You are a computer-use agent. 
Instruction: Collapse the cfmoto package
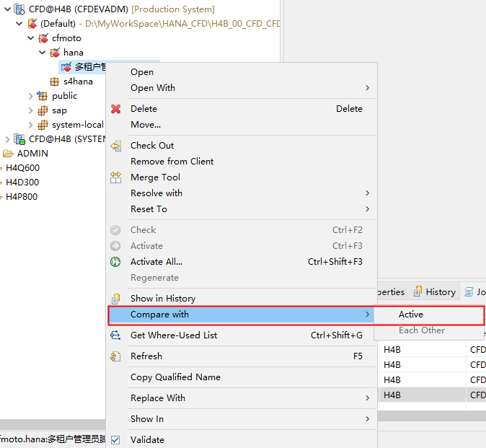[31, 38]
